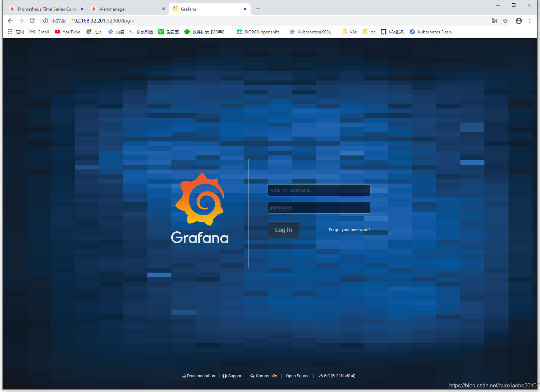Viewport: 540px width, 392px height.
Task: Click the Grafana logo
Action: point(200,208)
